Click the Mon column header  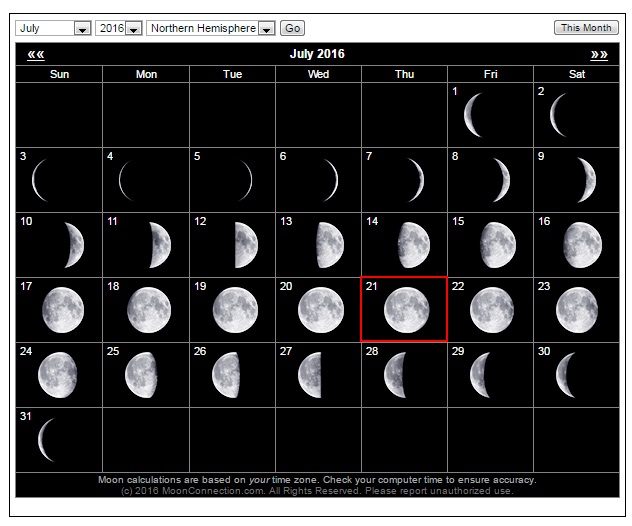click(146, 74)
